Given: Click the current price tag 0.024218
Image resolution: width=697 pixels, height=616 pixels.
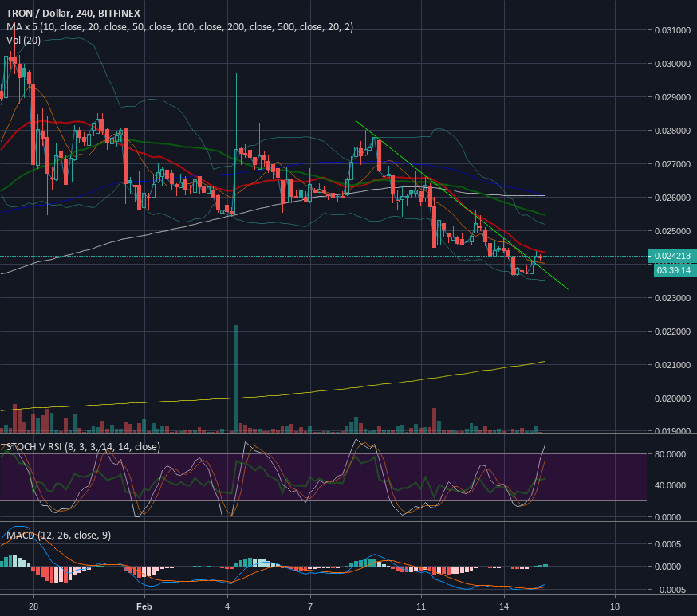Looking at the screenshot, I should pos(672,257).
